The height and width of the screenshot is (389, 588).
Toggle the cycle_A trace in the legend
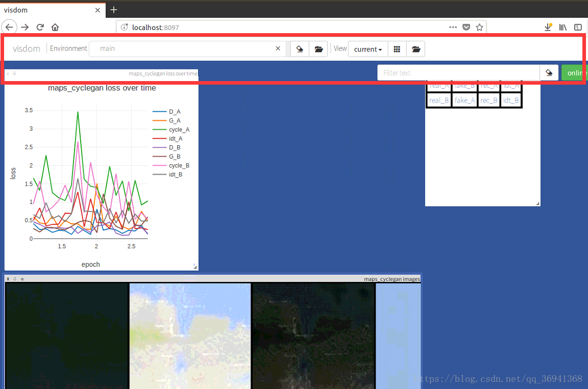click(x=179, y=129)
